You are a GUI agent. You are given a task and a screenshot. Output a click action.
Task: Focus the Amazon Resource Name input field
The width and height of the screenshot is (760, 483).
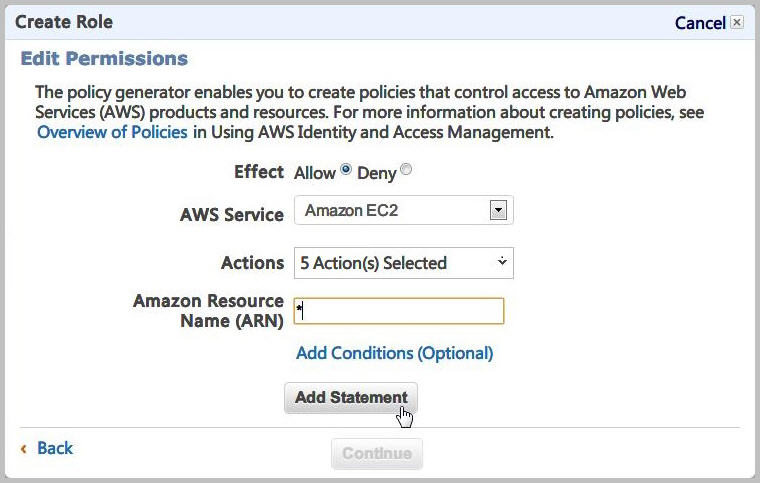[x=399, y=311]
